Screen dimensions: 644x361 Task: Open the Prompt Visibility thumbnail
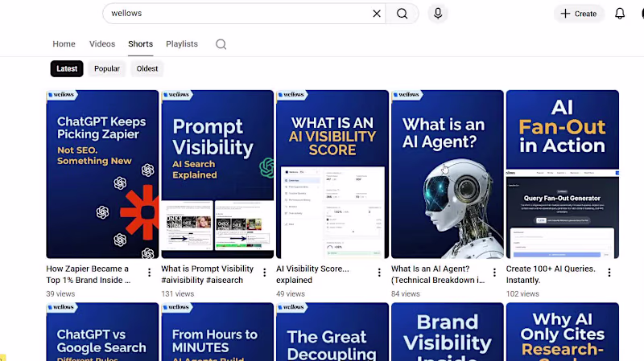click(217, 174)
